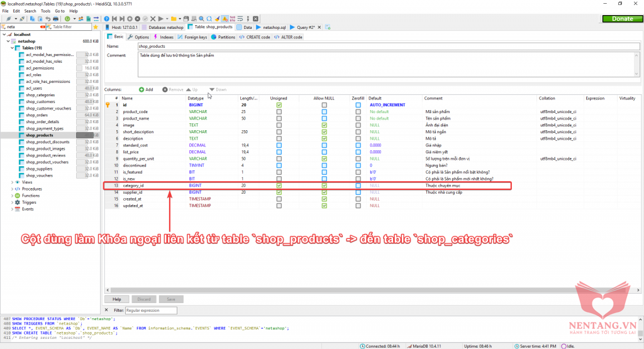This screenshot has height=349, width=644.
Task: Click the insert row plus icon
Action: pos(130,18)
